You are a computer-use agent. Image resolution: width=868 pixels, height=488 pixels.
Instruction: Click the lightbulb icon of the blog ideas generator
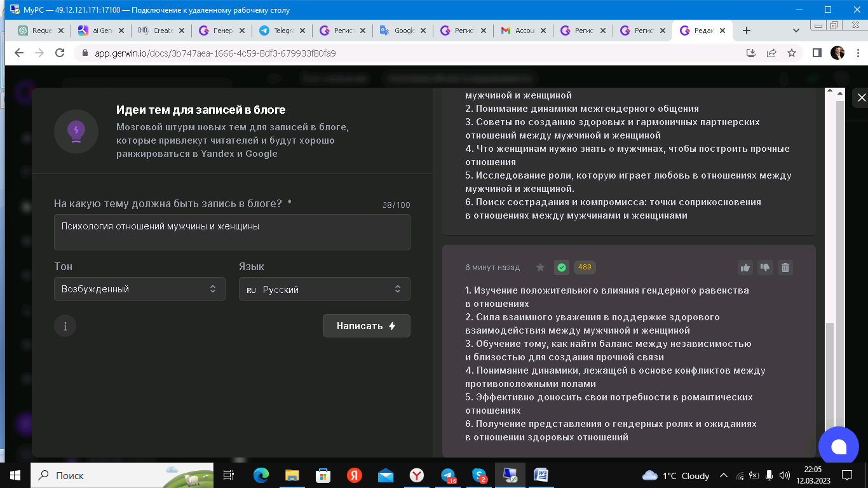pyautogui.click(x=76, y=131)
